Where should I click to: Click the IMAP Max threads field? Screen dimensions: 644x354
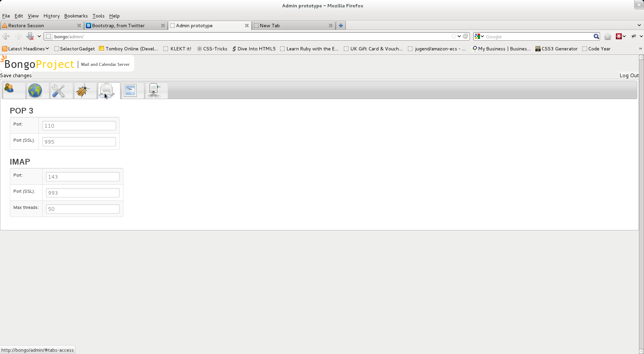[83, 209]
